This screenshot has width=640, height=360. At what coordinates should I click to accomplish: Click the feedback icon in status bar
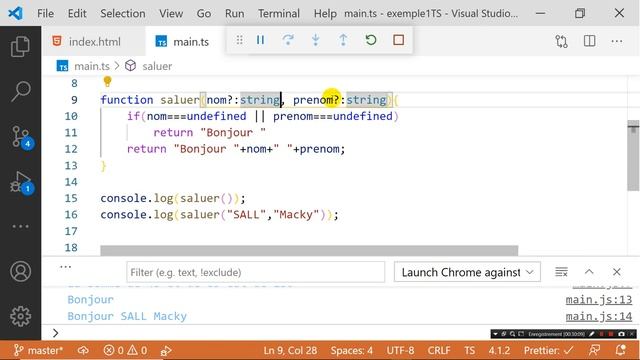[x=594, y=350]
